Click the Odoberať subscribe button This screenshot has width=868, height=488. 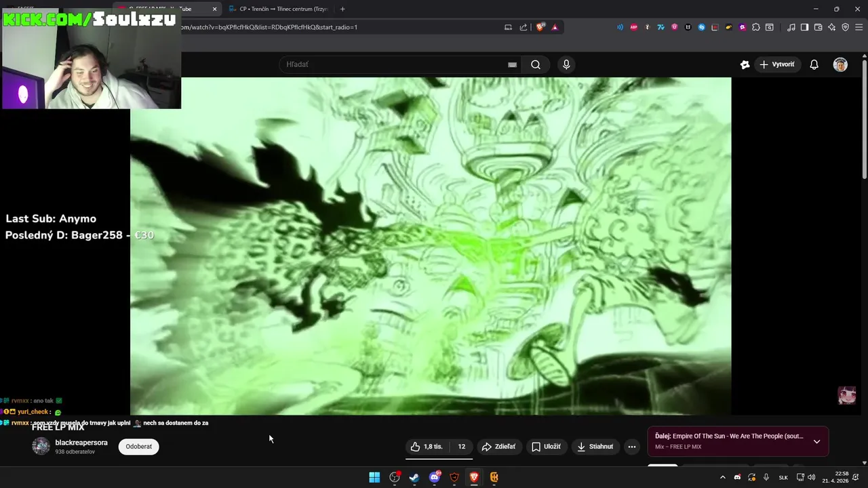click(138, 447)
